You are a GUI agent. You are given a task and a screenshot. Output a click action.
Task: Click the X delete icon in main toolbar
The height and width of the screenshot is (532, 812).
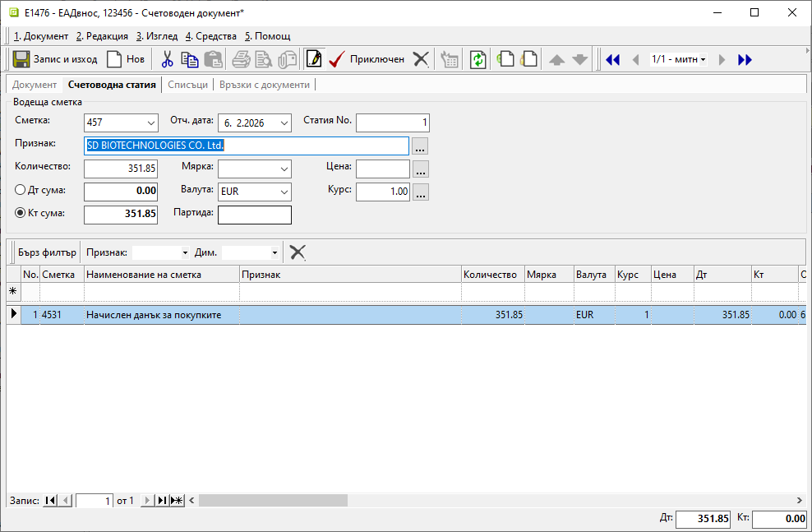(x=421, y=59)
